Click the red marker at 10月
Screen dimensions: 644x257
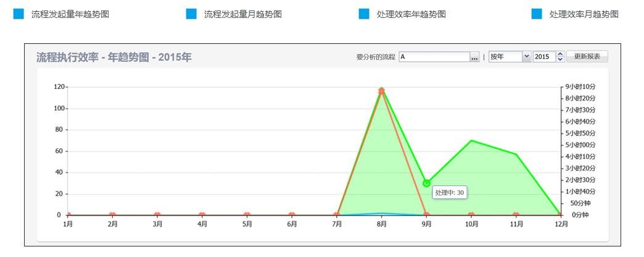pos(471,215)
